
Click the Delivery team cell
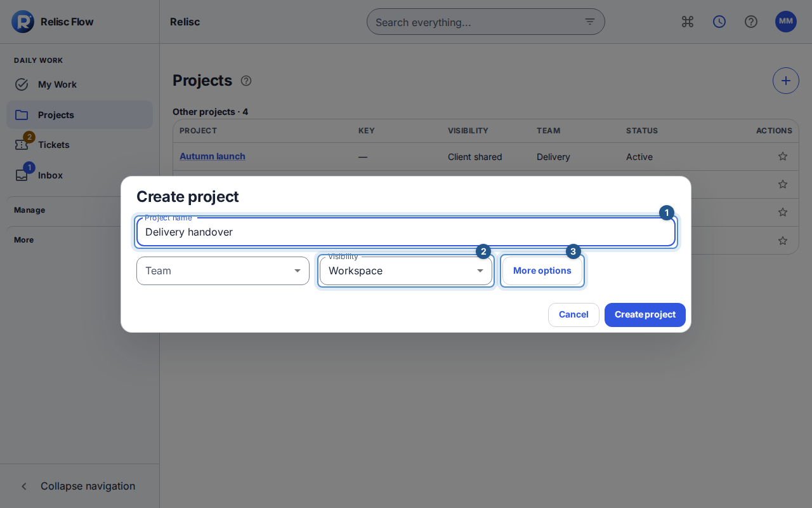click(553, 157)
